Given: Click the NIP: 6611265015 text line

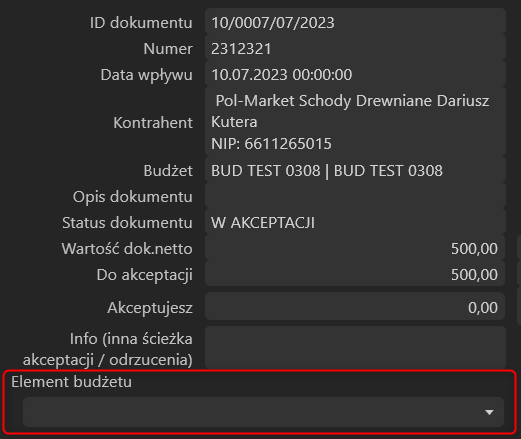Looking at the screenshot, I should [x=271, y=144].
